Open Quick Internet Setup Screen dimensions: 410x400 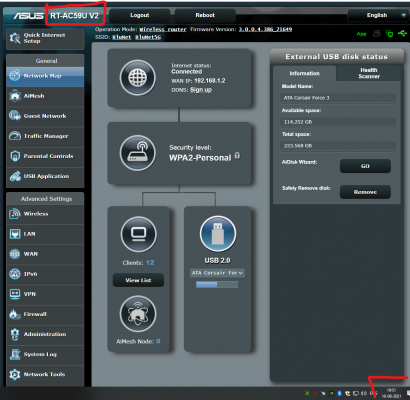tap(45, 39)
